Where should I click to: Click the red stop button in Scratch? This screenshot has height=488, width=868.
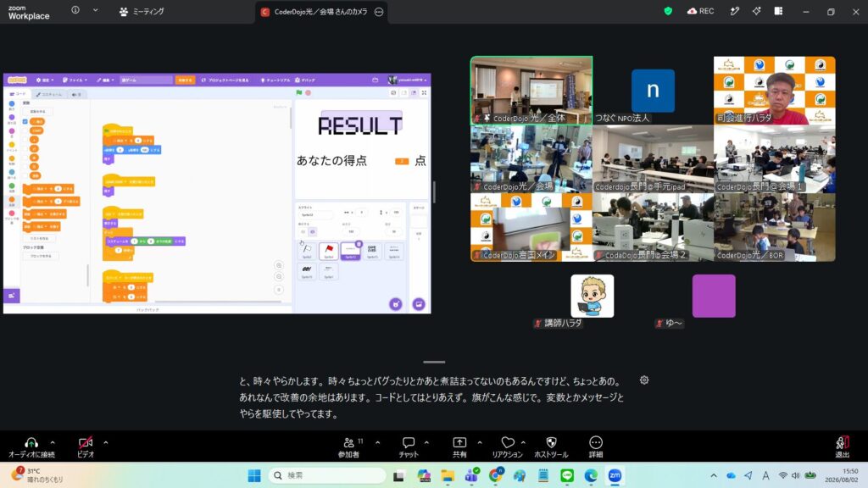pyautogui.click(x=309, y=93)
